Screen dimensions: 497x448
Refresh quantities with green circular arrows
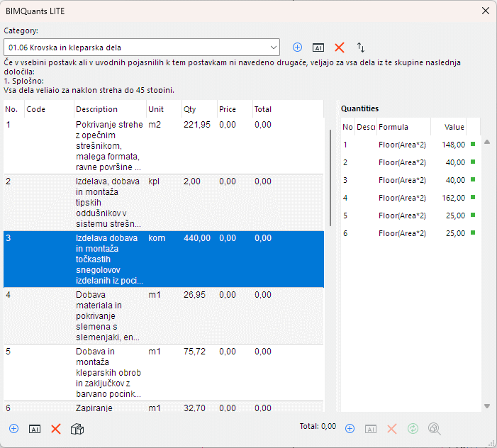pyautogui.click(x=413, y=429)
